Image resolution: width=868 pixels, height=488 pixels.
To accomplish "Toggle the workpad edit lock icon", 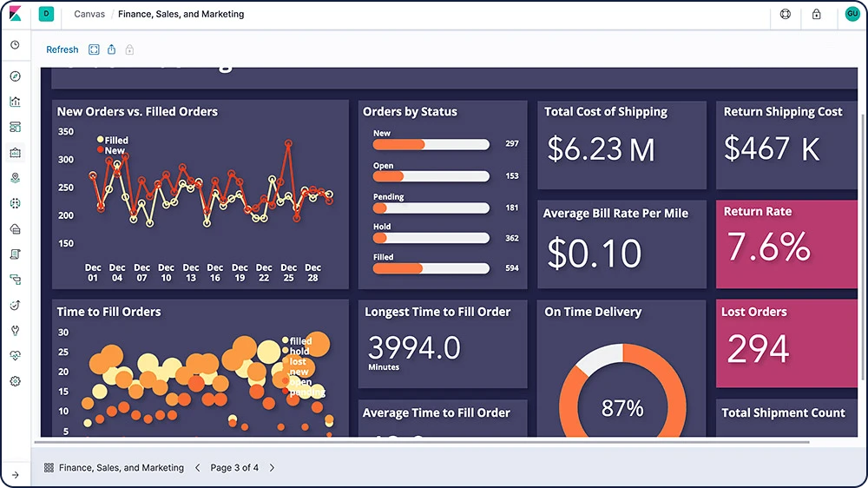I will coord(129,49).
